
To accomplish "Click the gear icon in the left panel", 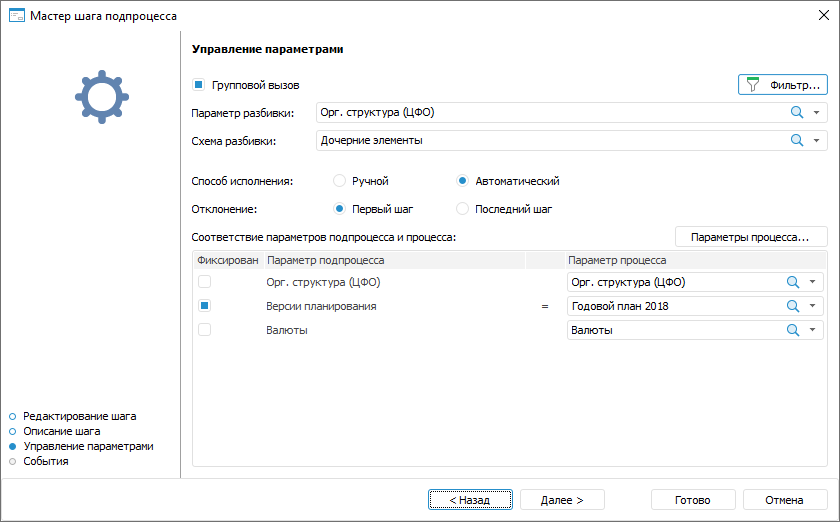I will pos(99,98).
